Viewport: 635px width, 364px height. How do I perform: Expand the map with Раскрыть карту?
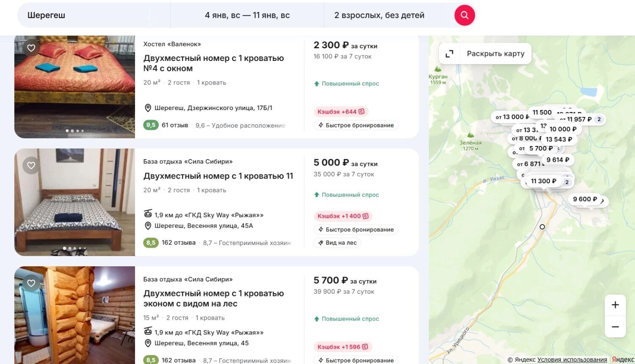(x=485, y=54)
